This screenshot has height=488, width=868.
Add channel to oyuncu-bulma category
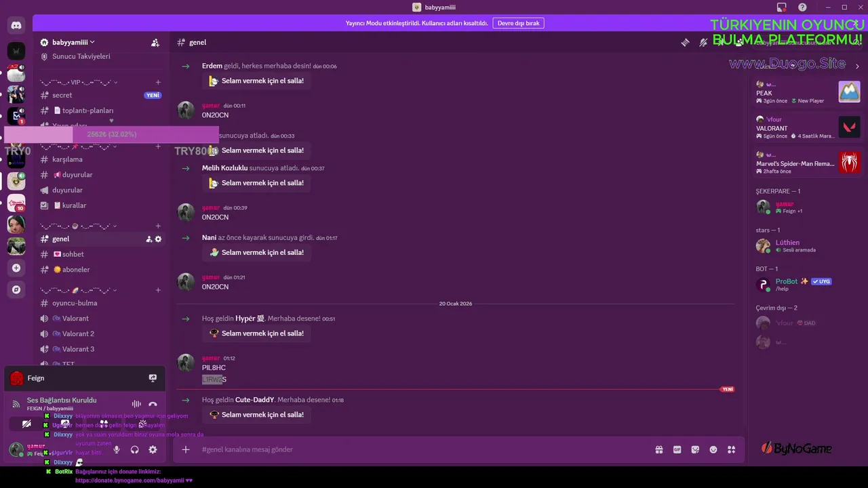(x=158, y=290)
